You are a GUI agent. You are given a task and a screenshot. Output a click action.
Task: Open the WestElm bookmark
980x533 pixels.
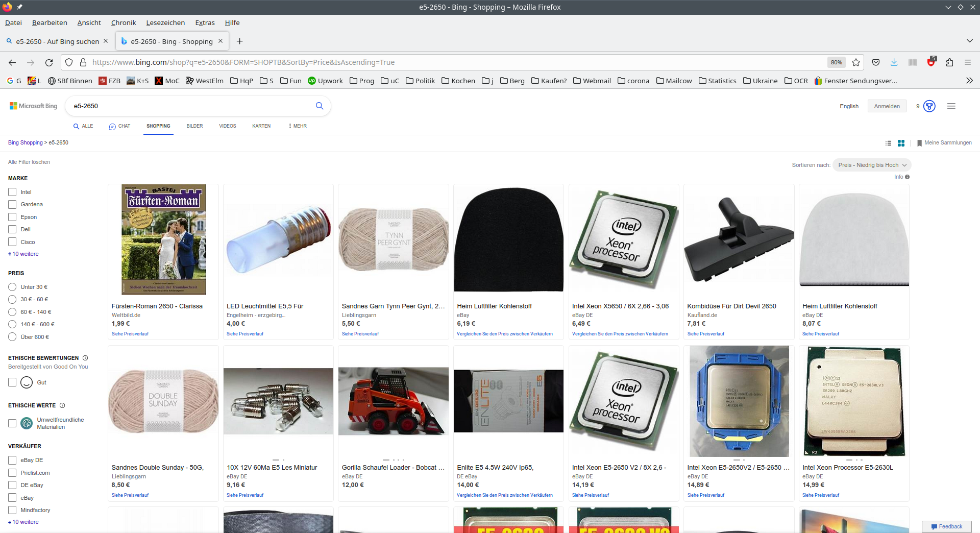point(204,81)
